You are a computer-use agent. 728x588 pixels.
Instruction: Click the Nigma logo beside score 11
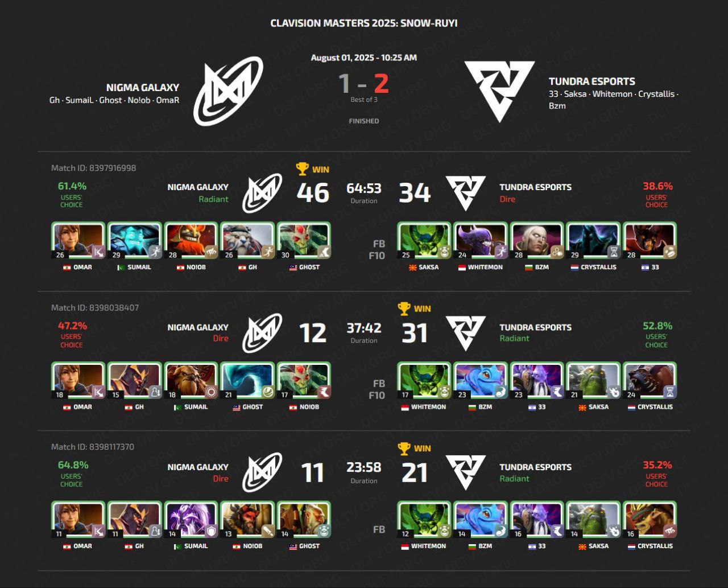point(262,472)
